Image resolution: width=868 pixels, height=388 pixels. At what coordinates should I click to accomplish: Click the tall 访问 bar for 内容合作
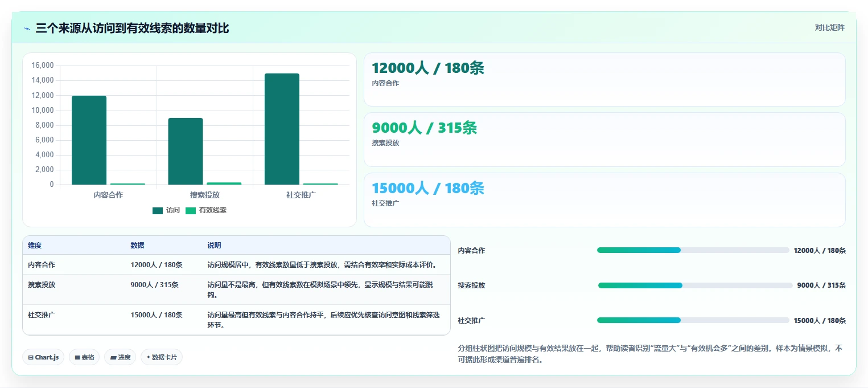89,140
